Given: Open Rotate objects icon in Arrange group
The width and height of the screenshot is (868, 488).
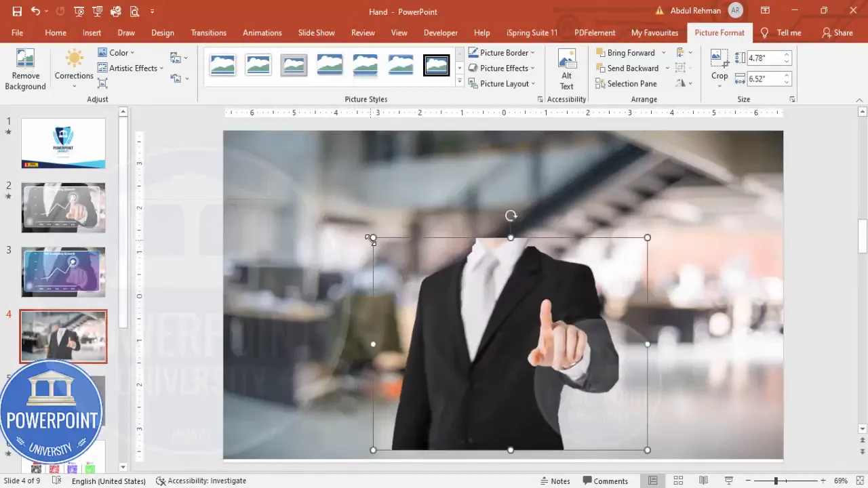Looking at the screenshot, I should (x=684, y=84).
